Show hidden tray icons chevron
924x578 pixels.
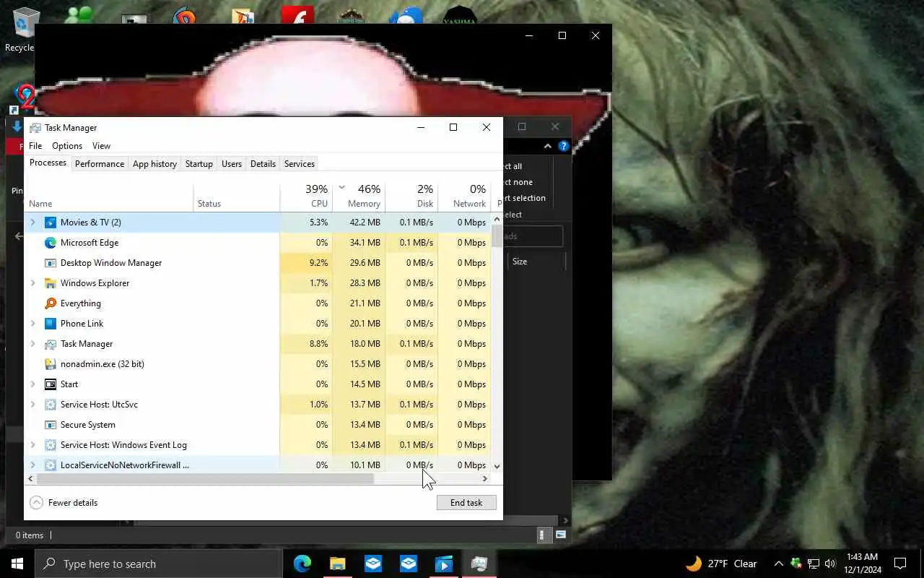tap(778, 564)
